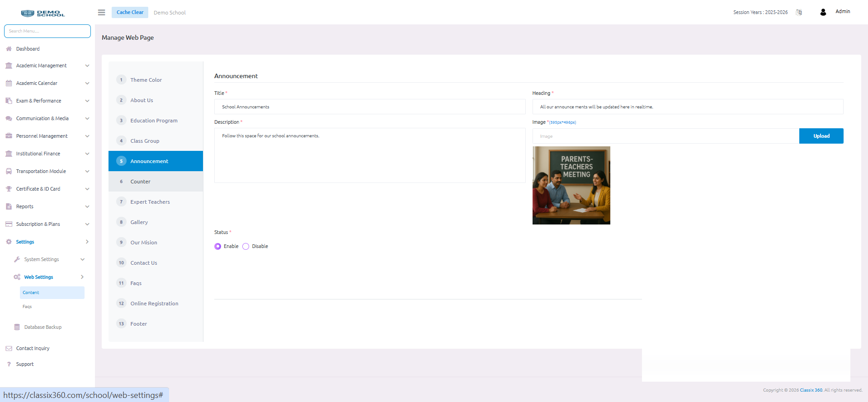Open the About Us step tab
This screenshot has height=402, width=868.
coord(156,100)
